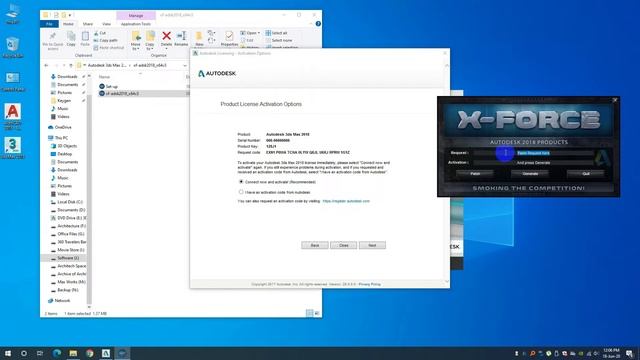Click the Back button in Autodesk dialog
Screen dimensions: 640x360
(x=315, y=245)
